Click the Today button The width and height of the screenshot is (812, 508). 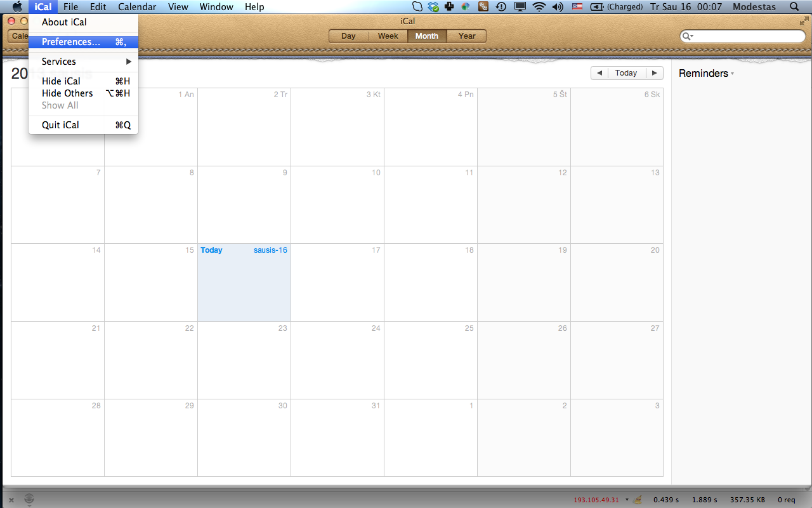click(626, 73)
